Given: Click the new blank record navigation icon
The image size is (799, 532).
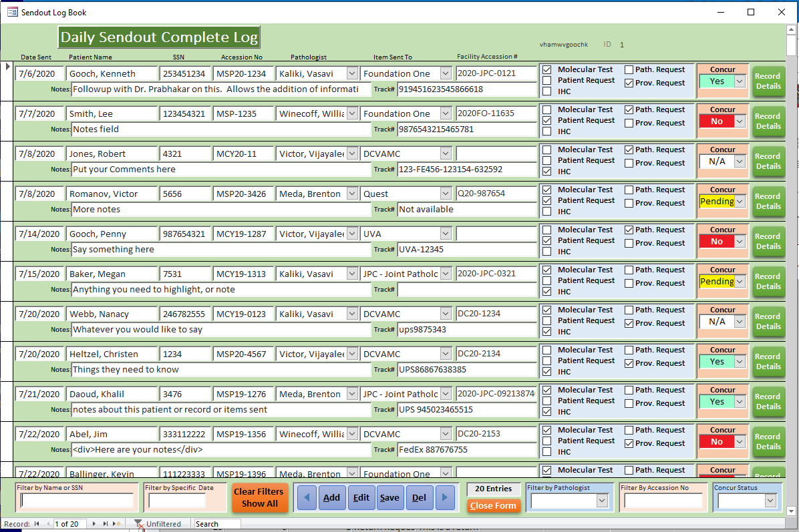Looking at the screenshot, I should tap(117, 524).
